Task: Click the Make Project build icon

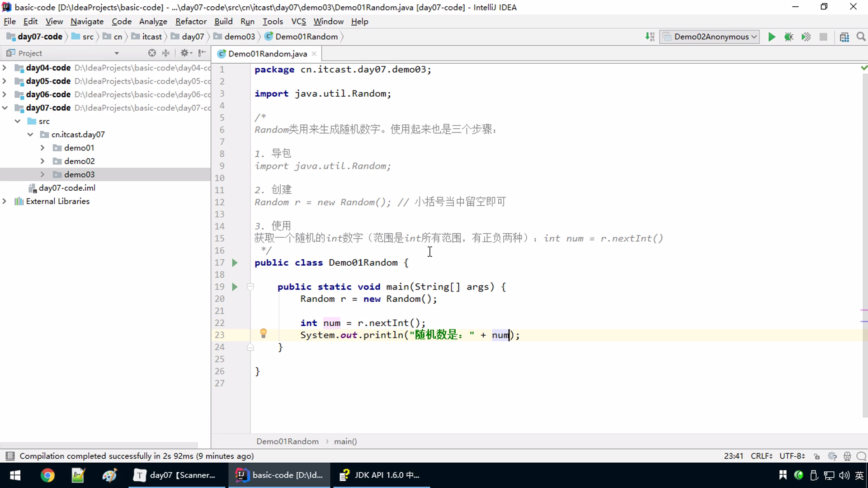Action: (650, 37)
